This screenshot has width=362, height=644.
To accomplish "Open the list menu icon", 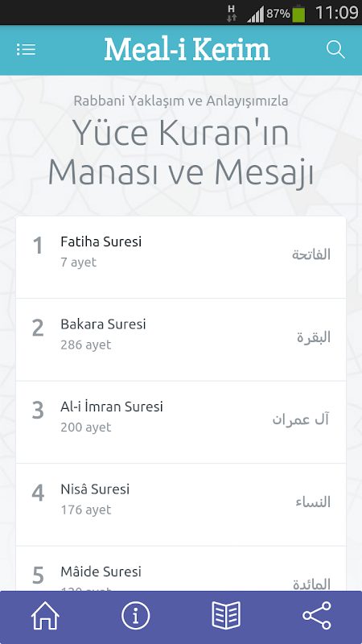I will tap(26, 50).
